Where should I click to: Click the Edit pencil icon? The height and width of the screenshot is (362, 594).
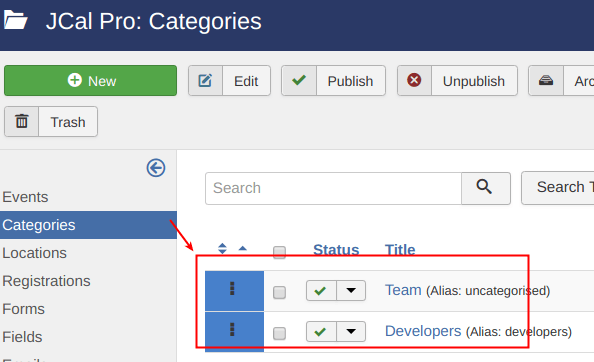click(x=205, y=81)
